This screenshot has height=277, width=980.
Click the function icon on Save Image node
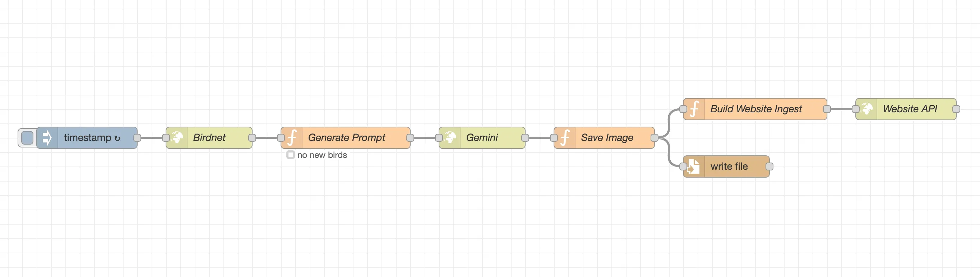[565, 137]
